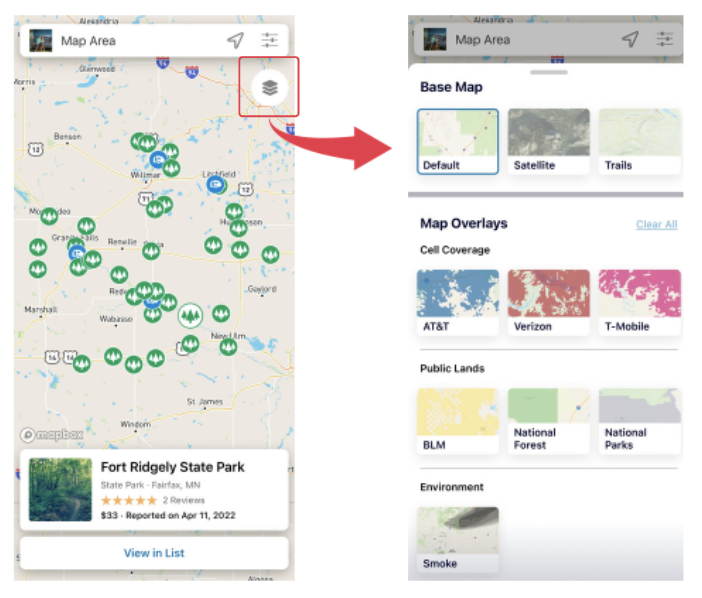
Task: Click the Environment label
Action: [x=451, y=487]
